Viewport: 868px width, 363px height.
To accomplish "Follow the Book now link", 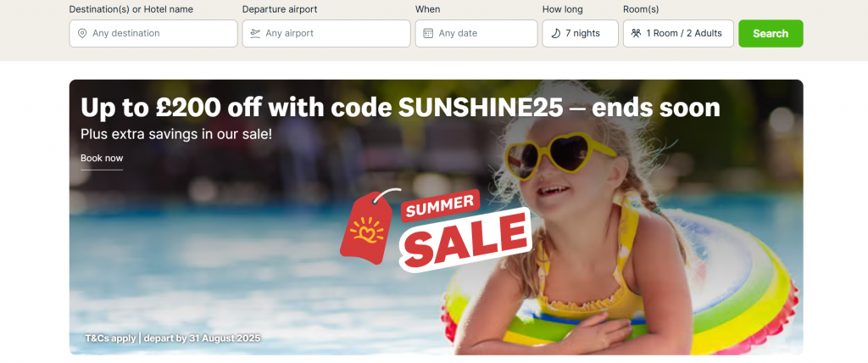I will (x=102, y=159).
